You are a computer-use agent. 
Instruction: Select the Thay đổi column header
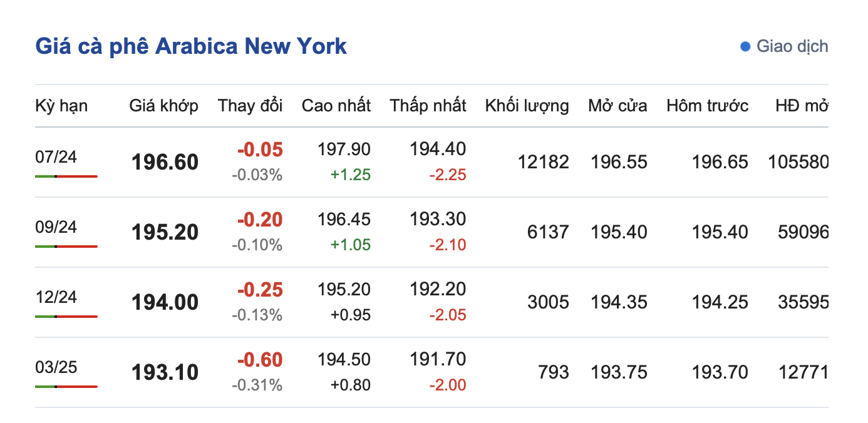250,106
